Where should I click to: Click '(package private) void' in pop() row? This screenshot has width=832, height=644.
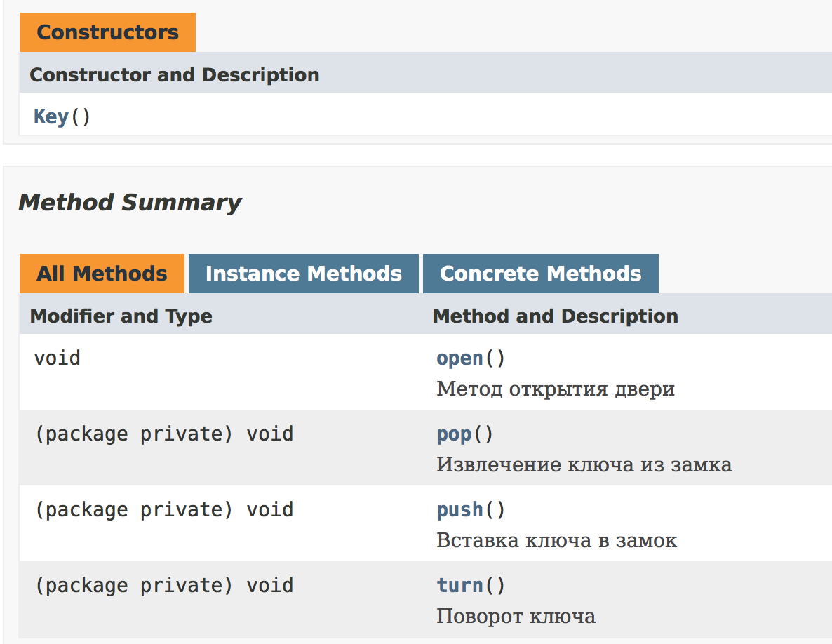(x=164, y=434)
